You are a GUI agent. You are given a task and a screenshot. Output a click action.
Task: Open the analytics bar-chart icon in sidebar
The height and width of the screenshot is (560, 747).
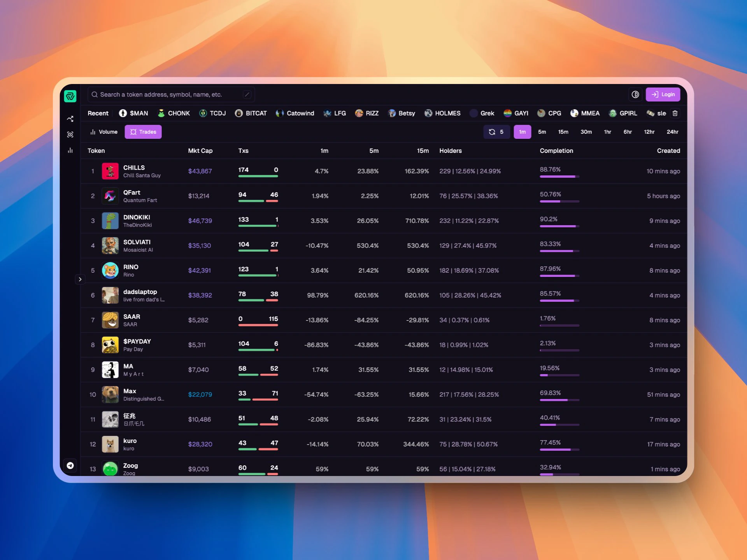tap(70, 150)
